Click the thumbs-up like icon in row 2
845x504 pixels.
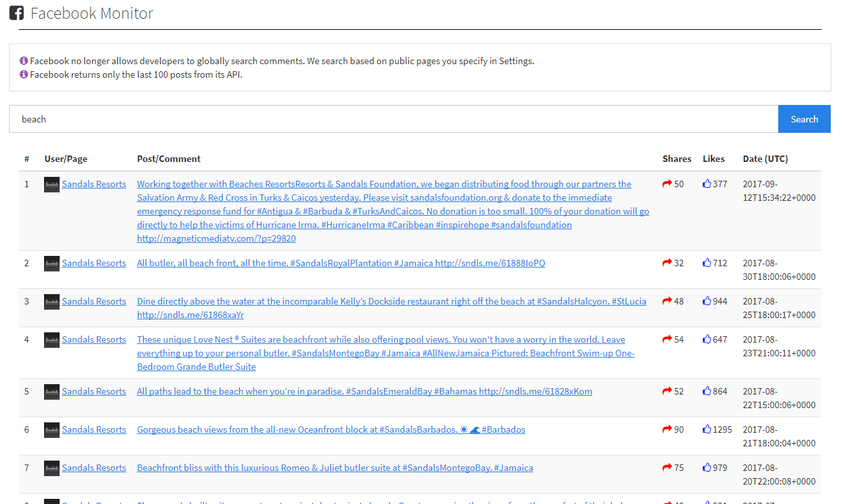[x=706, y=263]
